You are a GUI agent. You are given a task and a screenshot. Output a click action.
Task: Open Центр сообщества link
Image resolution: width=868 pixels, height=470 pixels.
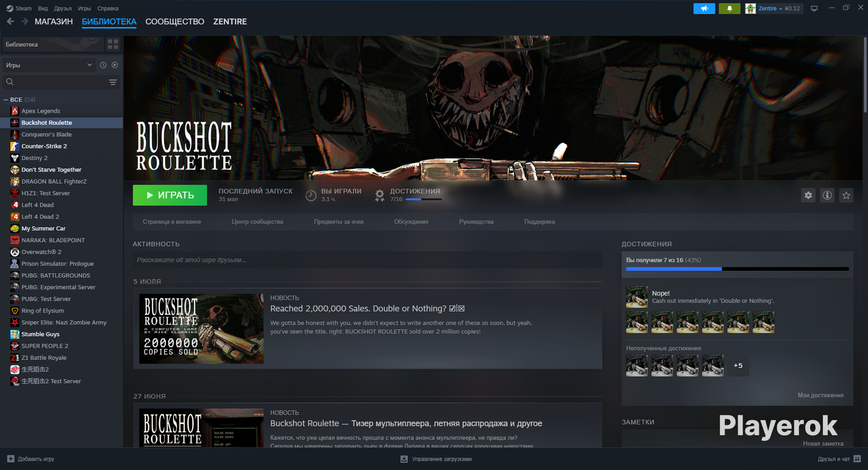click(x=257, y=222)
